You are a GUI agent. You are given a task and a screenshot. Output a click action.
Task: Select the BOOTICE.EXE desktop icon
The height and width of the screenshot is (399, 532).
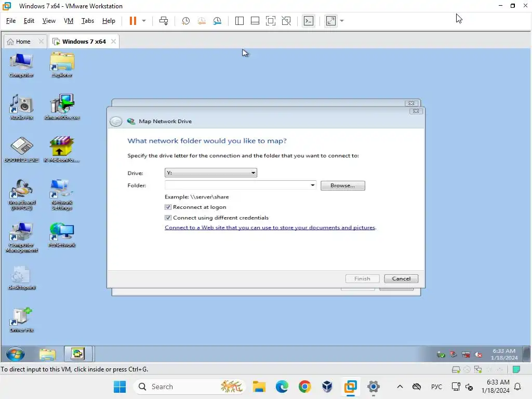tap(21, 150)
